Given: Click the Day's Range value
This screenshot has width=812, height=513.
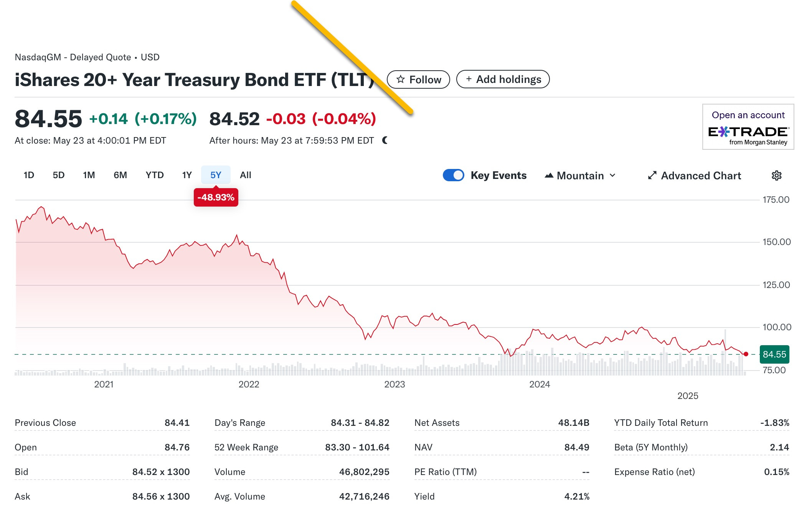Looking at the screenshot, I should (360, 423).
